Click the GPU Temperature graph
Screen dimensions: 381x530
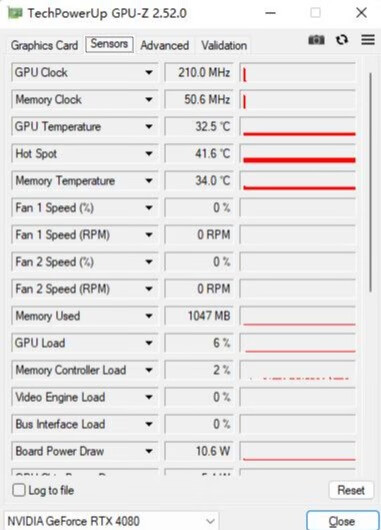298,126
